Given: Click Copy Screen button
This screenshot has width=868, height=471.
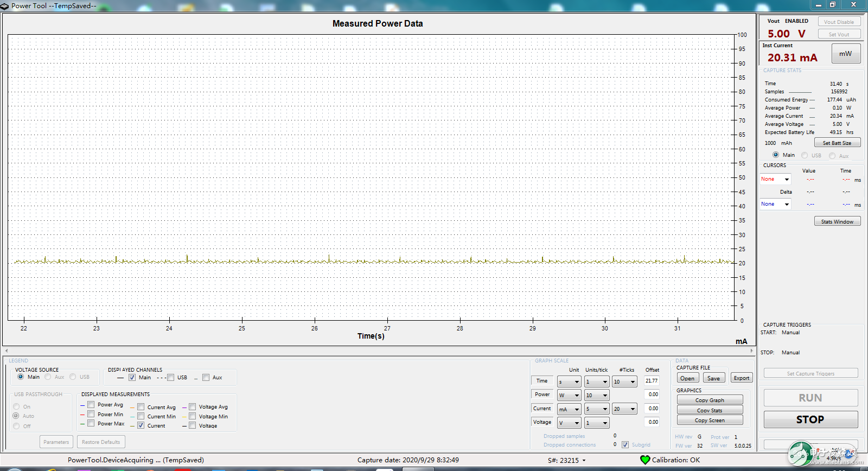Looking at the screenshot, I should 710,421.
